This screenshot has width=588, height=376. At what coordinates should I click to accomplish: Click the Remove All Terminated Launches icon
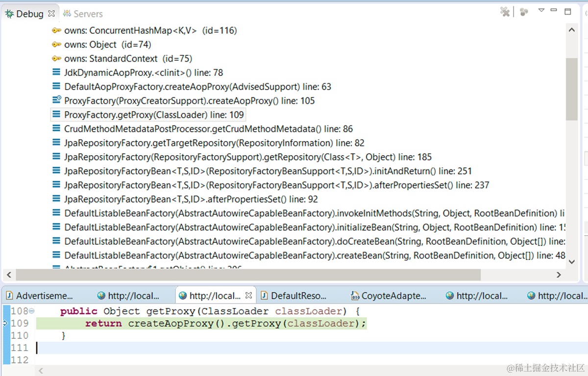pos(505,12)
